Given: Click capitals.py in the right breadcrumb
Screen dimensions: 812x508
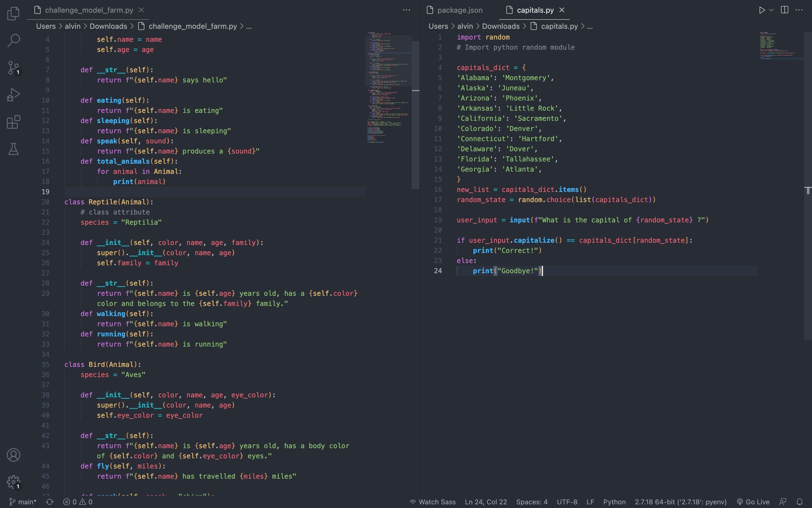Looking at the screenshot, I should pyautogui.click(x=554, y=26).
